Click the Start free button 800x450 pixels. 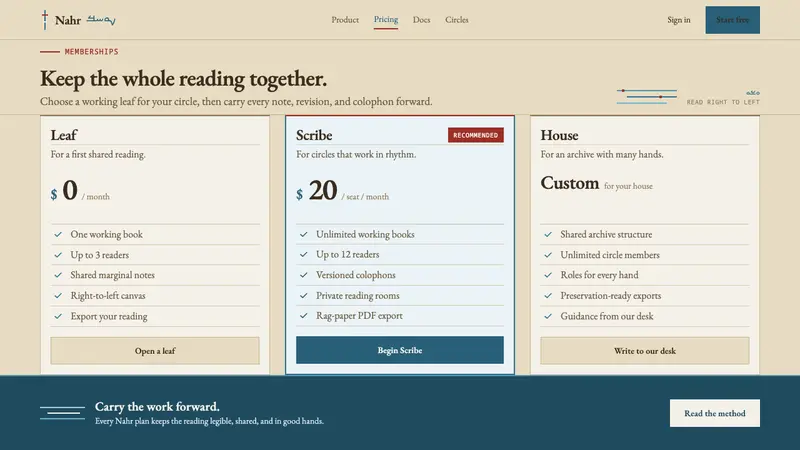(x=733, y=20)
